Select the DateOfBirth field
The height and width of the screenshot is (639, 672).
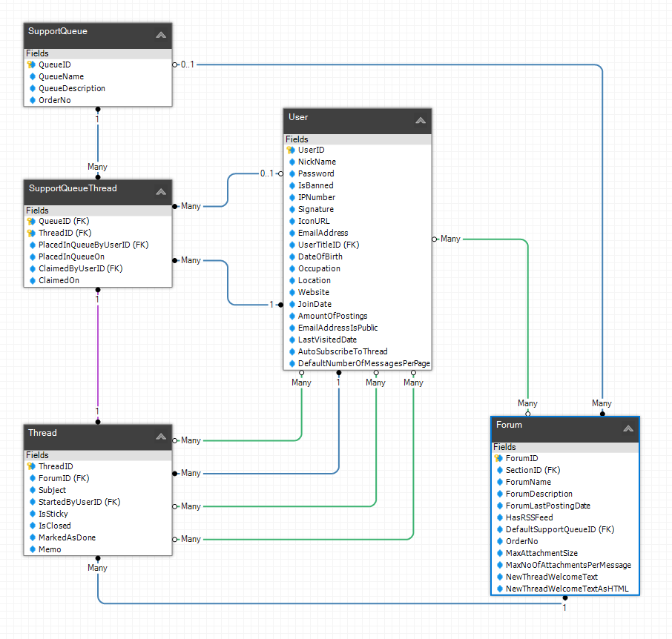tap(358, 256)
